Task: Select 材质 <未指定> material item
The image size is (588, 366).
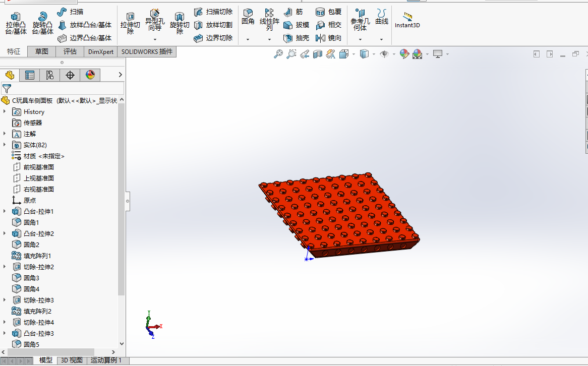Action: coord(38,156)
